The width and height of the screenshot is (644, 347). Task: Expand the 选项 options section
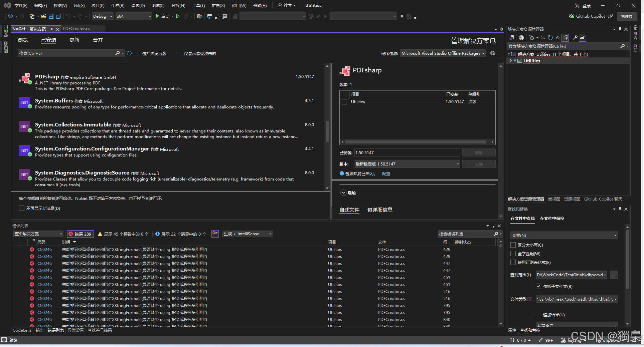pyautogui.click(x=343, y=193)
